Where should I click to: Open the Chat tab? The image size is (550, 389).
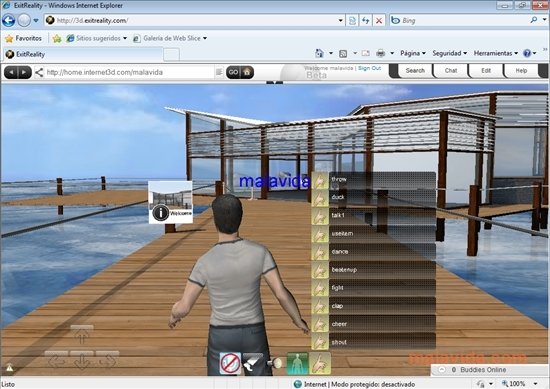[x=451, y=71]
